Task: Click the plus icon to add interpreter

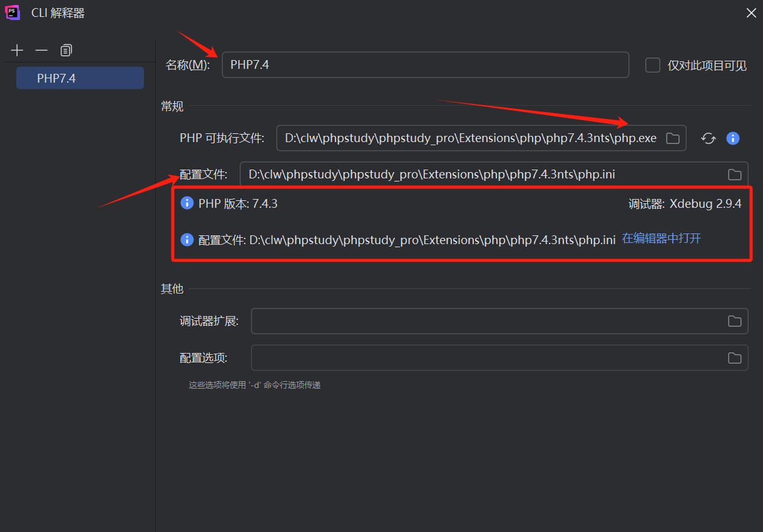Action: 17,50
